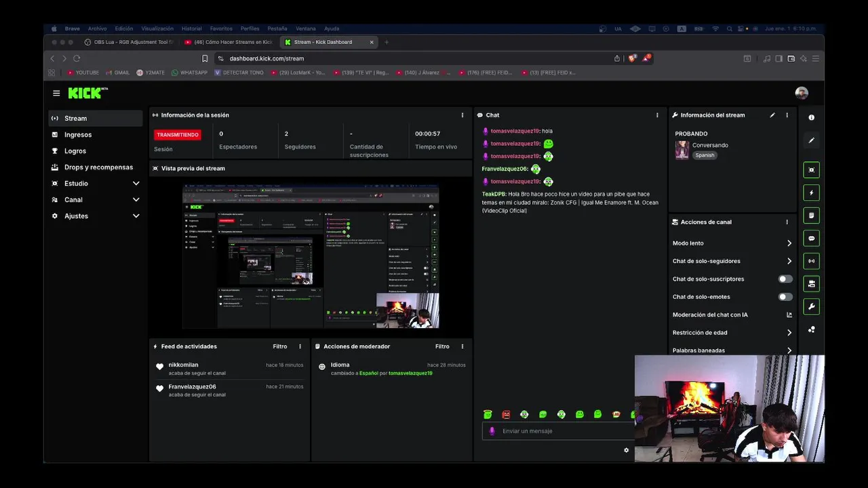
Task: Open Acciones de moderador three-dot menu
Action: pyautogui.click(x=462, y=346)
